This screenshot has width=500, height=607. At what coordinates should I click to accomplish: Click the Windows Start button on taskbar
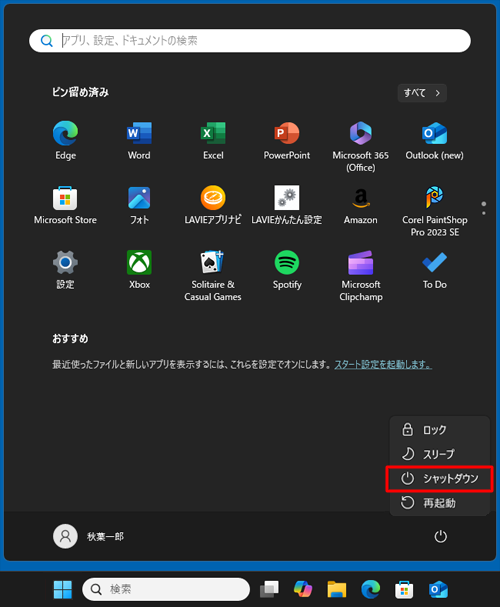pyautogui.click(x=63, y=590)
